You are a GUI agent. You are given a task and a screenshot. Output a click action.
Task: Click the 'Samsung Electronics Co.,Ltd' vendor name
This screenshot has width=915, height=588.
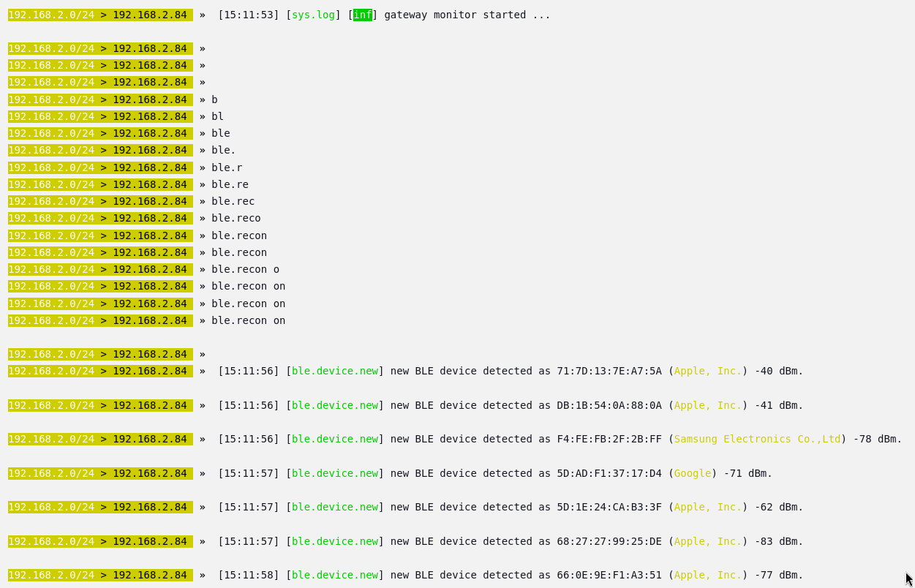pyautogui.click(x=757, y=439)
